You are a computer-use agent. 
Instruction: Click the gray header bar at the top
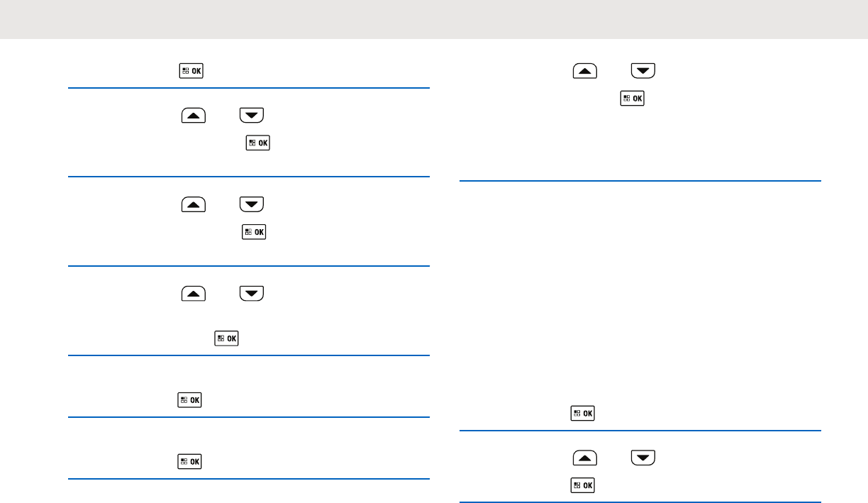(434, 19)
